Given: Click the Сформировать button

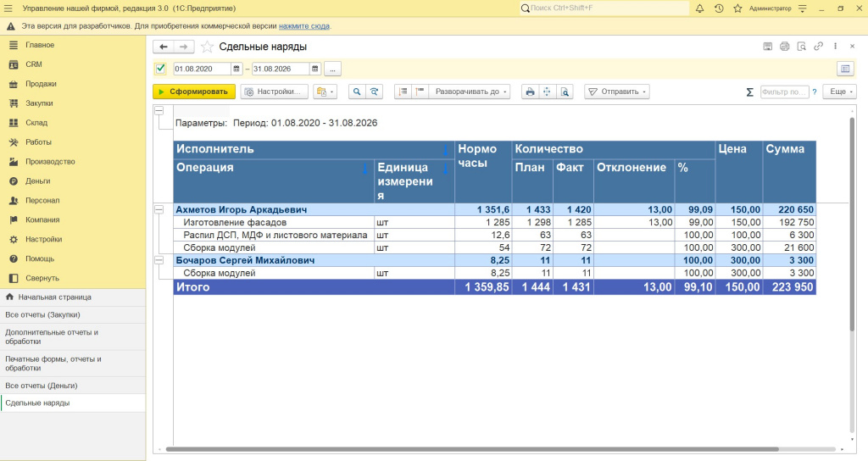Looking at the screenshot, I should tap(194, 92).
